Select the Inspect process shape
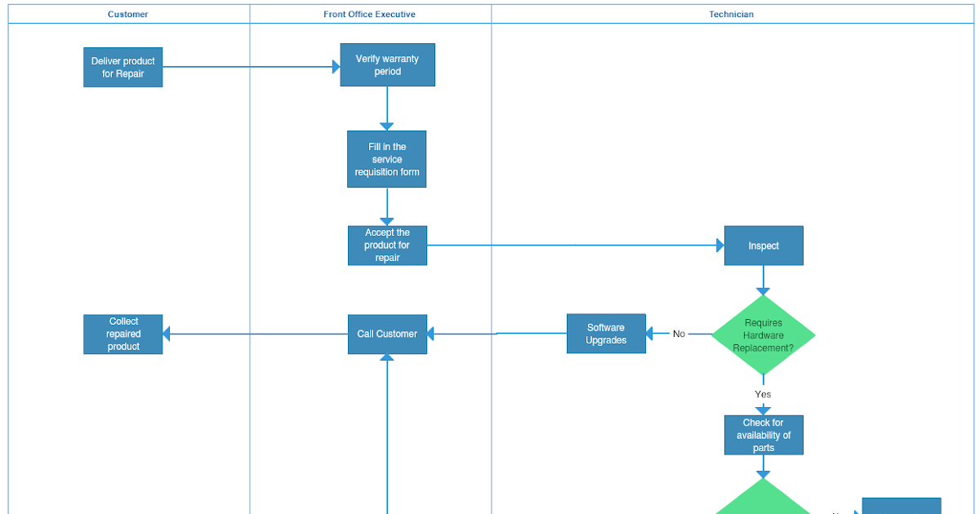The width and height of the screenshot is (980, 514). point(763,245)
